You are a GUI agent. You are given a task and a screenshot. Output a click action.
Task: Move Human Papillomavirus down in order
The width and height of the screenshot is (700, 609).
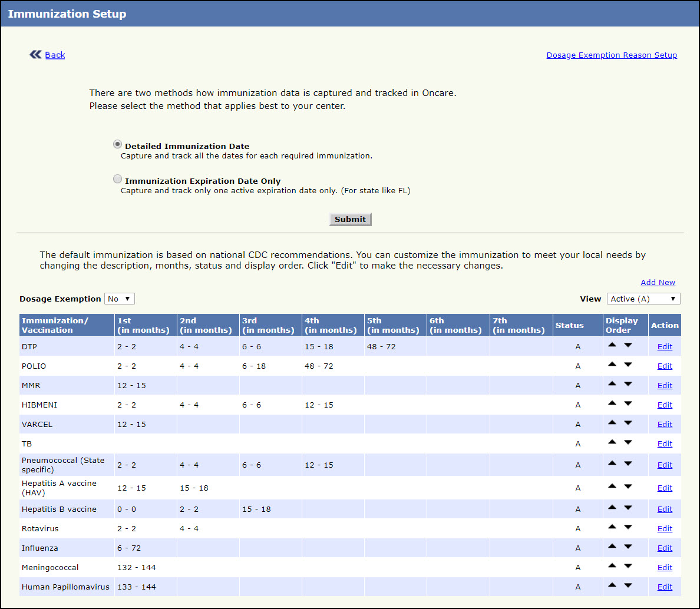click(628, 585)
